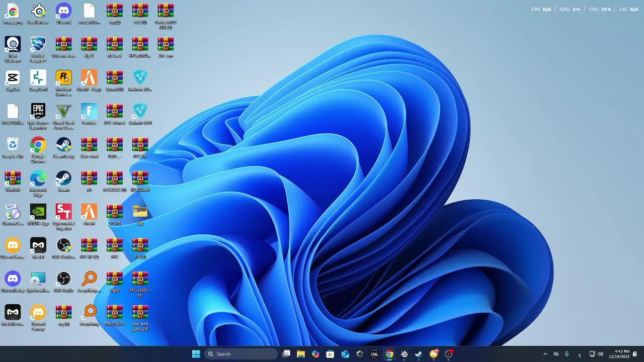644x362 pixels.
Task: Select the DiscordSetup installer icon
Action: (x=13, y=282)
